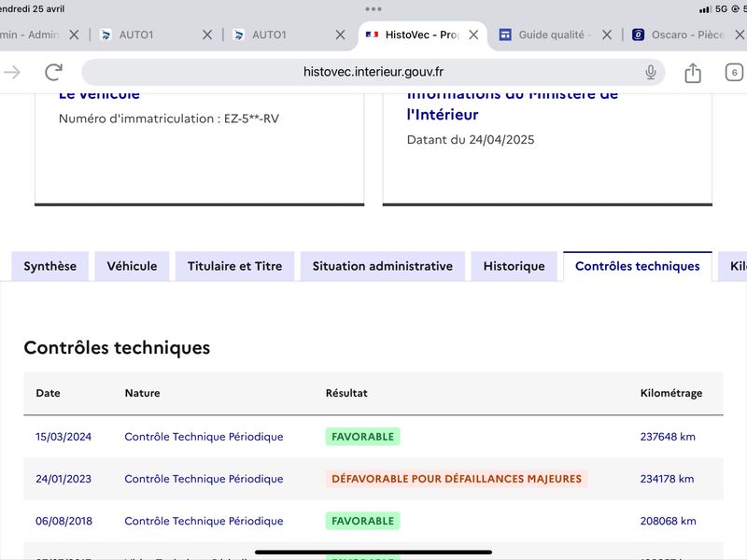This screenshot has width=747, height=560.
Task: Tap the 5G network indicator
Action: [721, 9]
